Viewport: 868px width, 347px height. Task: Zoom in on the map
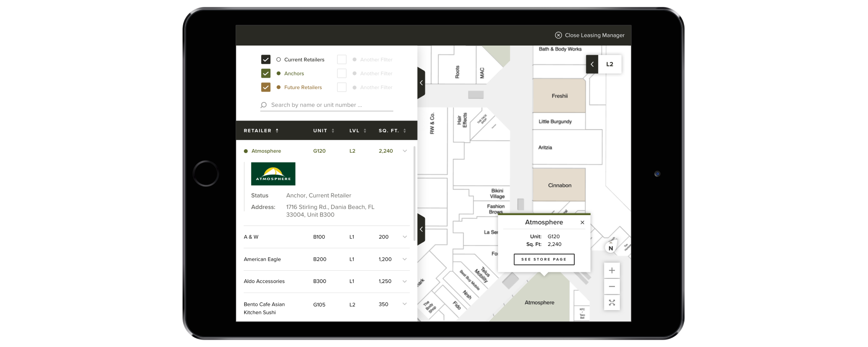[x=612, y=271]
